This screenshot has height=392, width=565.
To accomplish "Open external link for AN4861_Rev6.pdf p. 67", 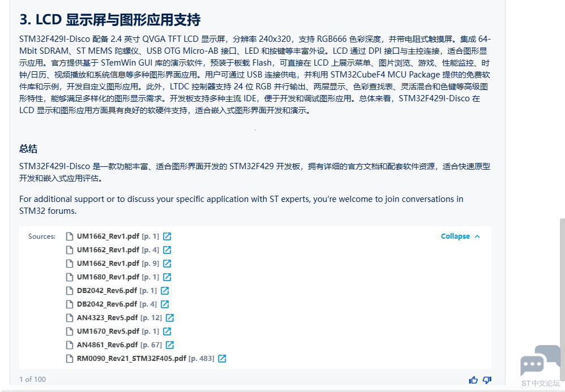I will pyautogui.click(x=170, y=345).
